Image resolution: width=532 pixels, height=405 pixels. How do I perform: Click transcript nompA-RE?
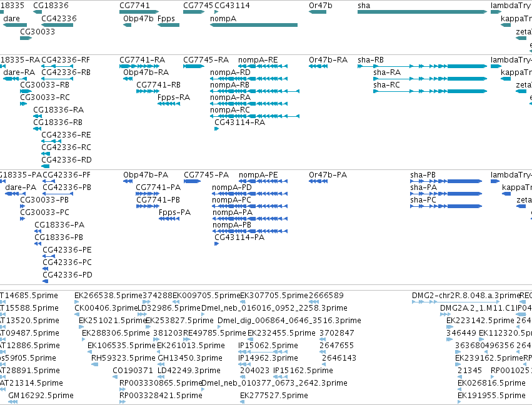point(263,66)
